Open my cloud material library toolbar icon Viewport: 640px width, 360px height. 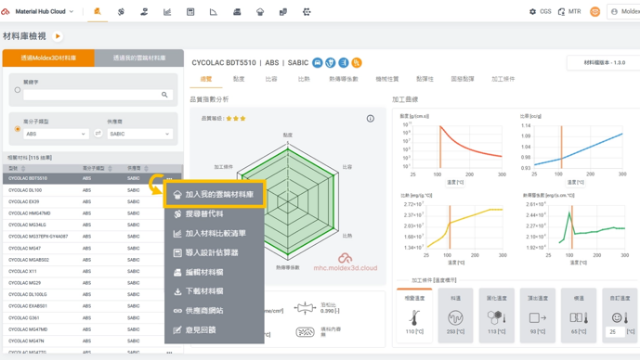pyautogui.click(x=260, y=12)
